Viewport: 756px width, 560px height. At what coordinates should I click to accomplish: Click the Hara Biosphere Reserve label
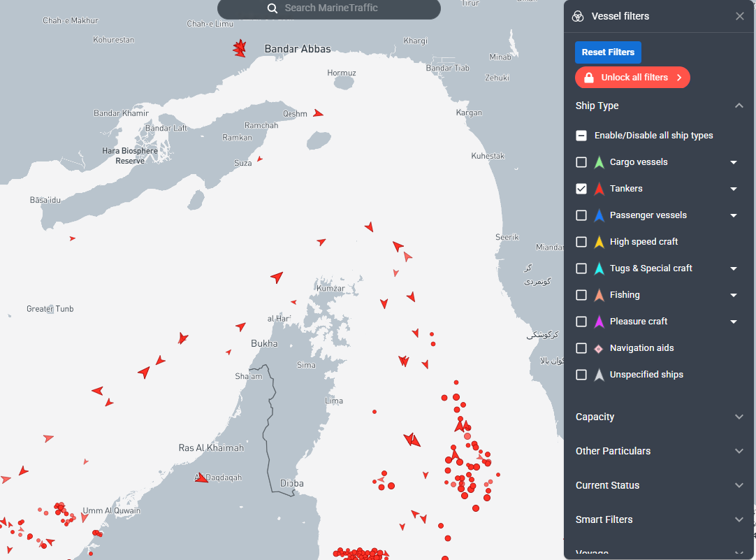coord(130,156)
